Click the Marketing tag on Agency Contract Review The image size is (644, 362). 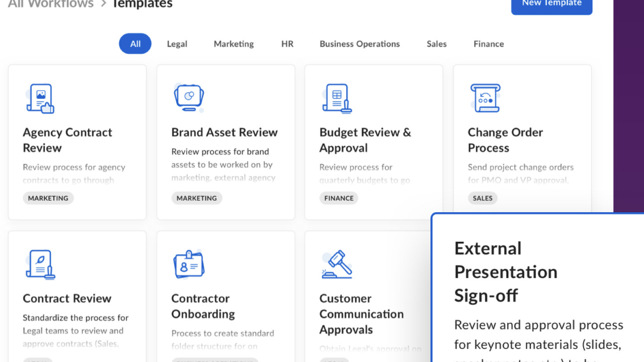[48, 198]
